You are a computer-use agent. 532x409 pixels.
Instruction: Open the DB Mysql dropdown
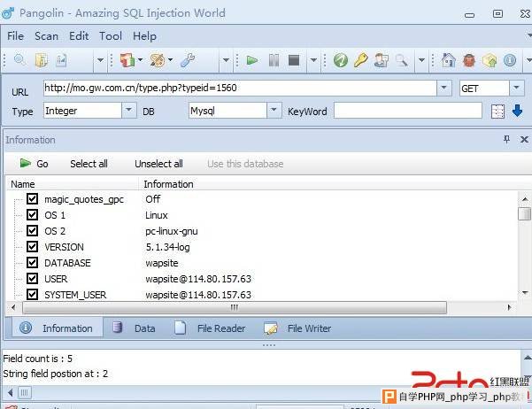tap(274, 111)
